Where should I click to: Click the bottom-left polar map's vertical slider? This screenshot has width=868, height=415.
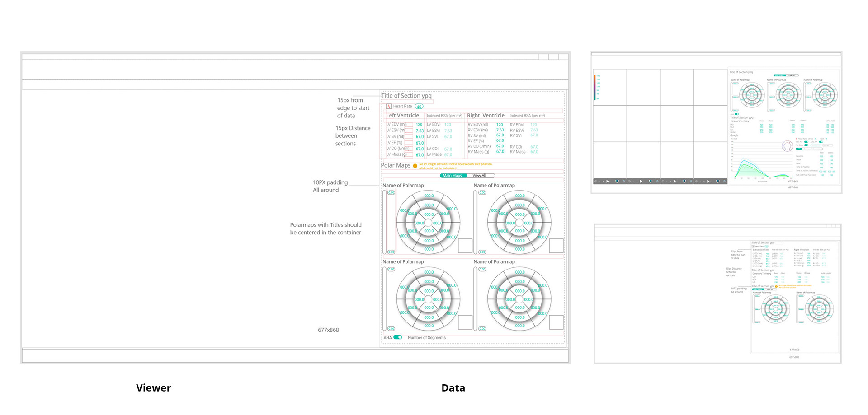385,299
